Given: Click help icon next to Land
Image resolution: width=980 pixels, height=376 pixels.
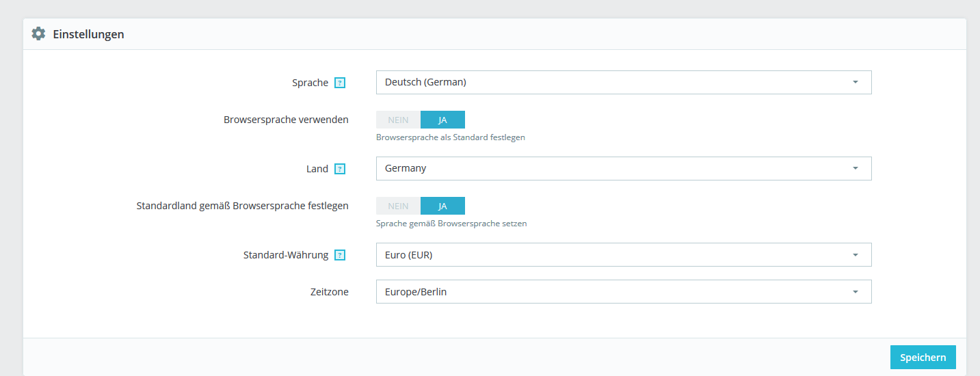Looking at the screenshot, I should click(340, 169).
